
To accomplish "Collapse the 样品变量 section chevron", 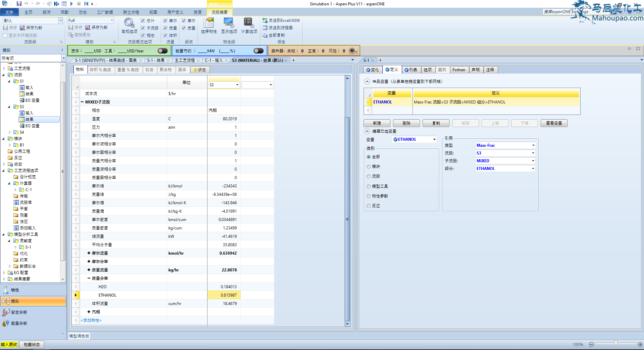I will (367, 81).
